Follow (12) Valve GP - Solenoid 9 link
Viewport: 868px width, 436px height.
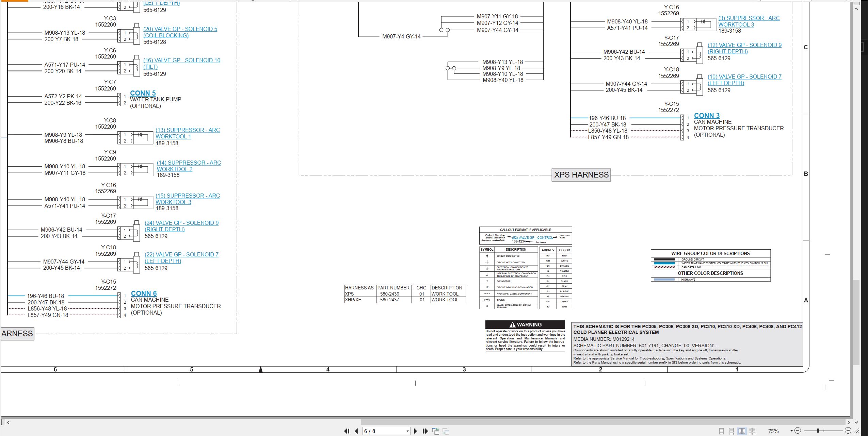[744, 48]
